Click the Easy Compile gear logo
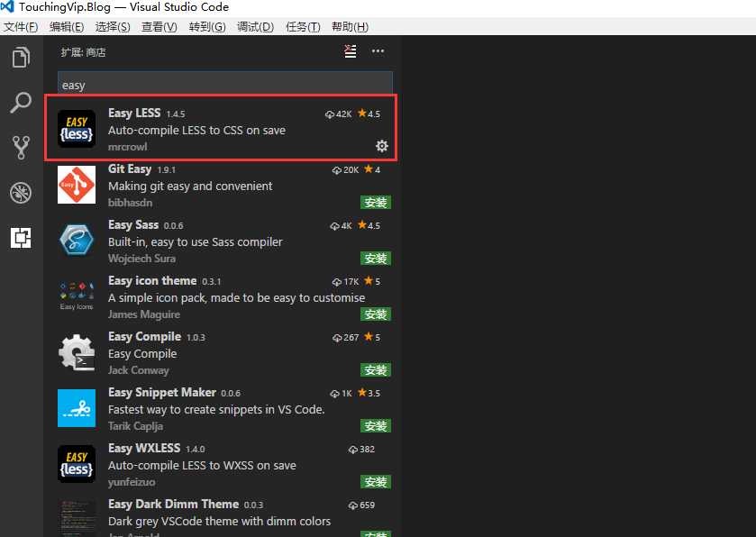The image size is (756, 537). pos(77,352)
